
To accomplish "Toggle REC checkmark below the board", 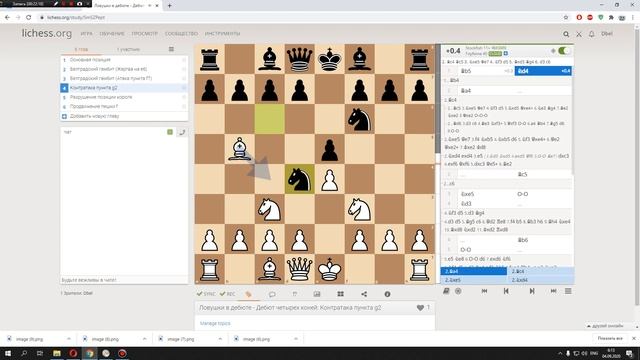I will point(227,294).
